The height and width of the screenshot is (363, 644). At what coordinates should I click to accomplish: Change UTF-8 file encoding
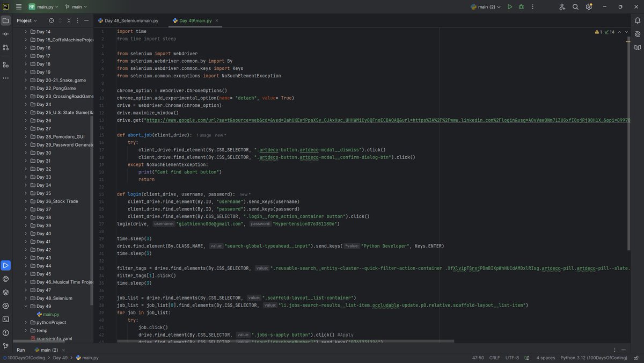click(x=512, y=358)
